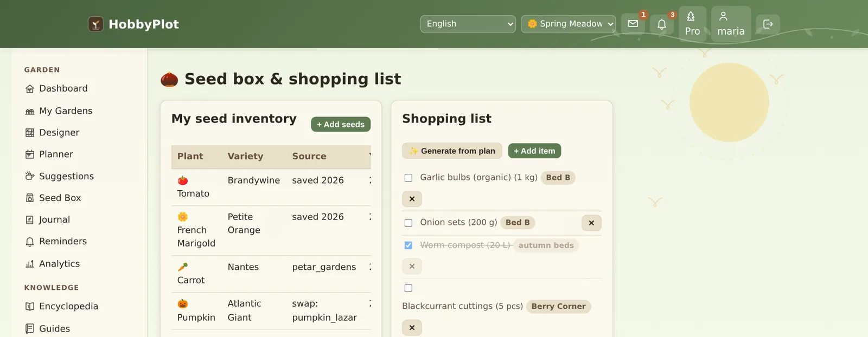868x337 pixels.
Task: Click the Source column header
Action: [309, 156]
